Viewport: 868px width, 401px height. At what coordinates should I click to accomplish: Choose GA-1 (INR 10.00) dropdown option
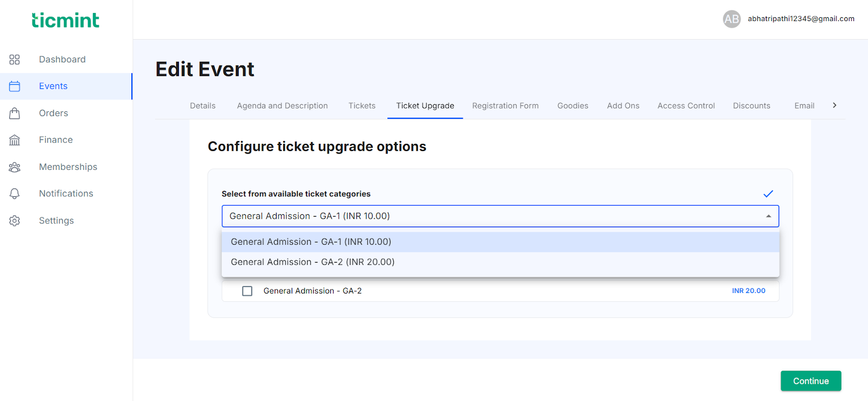coord(311,242)
